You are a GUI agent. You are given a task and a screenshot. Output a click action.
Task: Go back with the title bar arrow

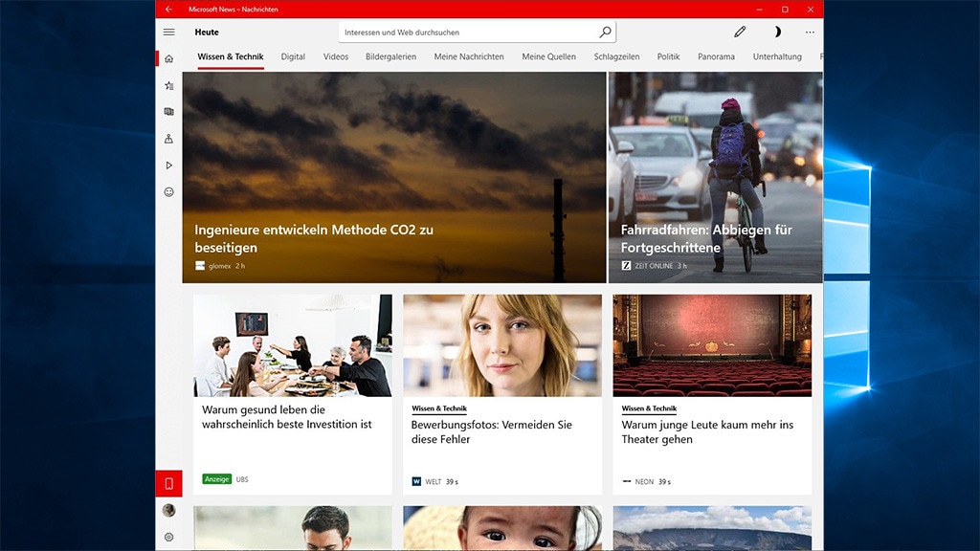(x=169, y=9)
